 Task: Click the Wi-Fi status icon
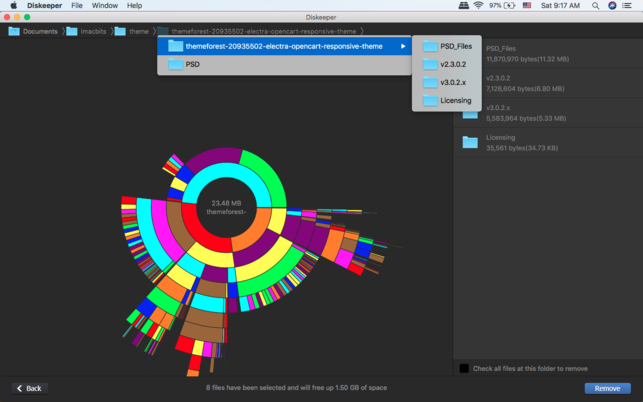pyautogui.click(x=478, y=5)
